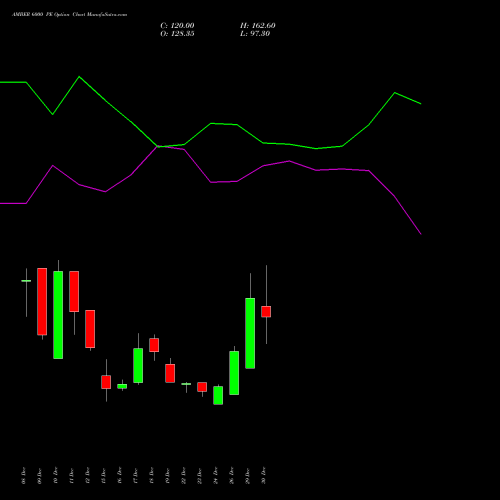
Task: Click the 15 Dec date label
Action: tap(103, 475)
